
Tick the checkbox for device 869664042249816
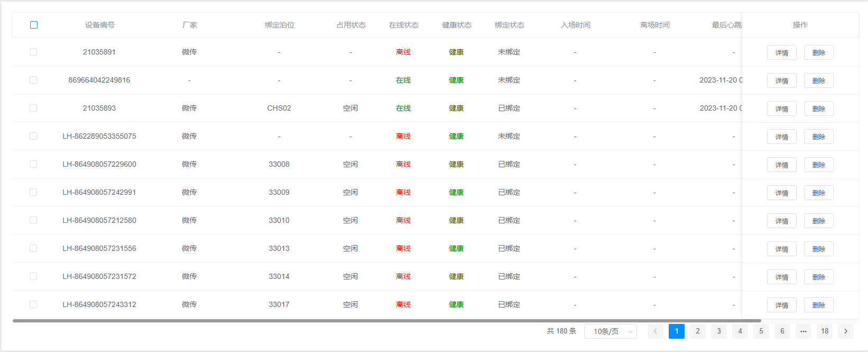point(33,80)
